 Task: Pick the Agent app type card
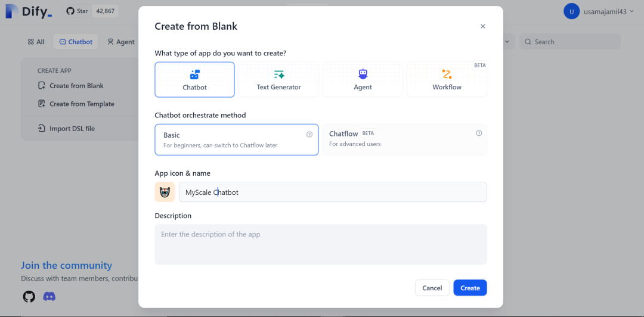(x=363, y=79)
